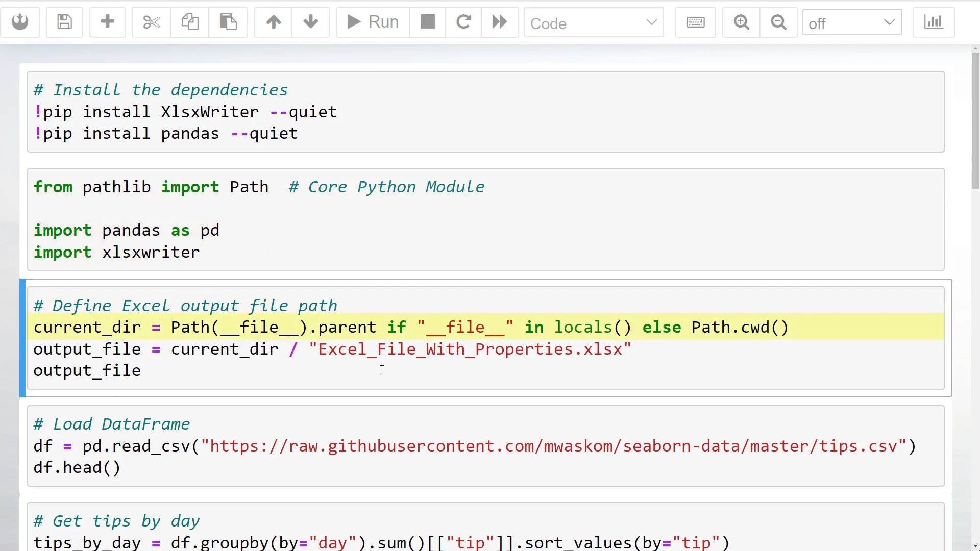Select the pip install dependencies cell
The height and width of the screenshot is (551, 980).
485,112
